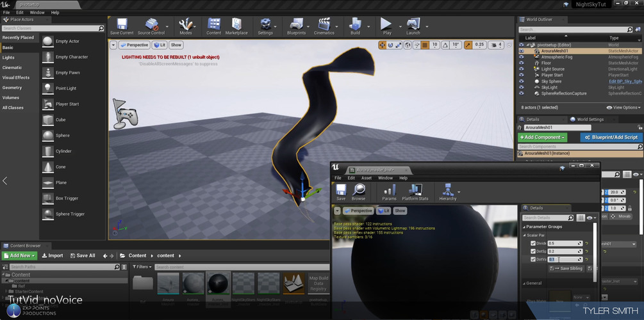This screenshot has width=644, height=320.
Task: Place the Cone actor
Action: (61, 167)
